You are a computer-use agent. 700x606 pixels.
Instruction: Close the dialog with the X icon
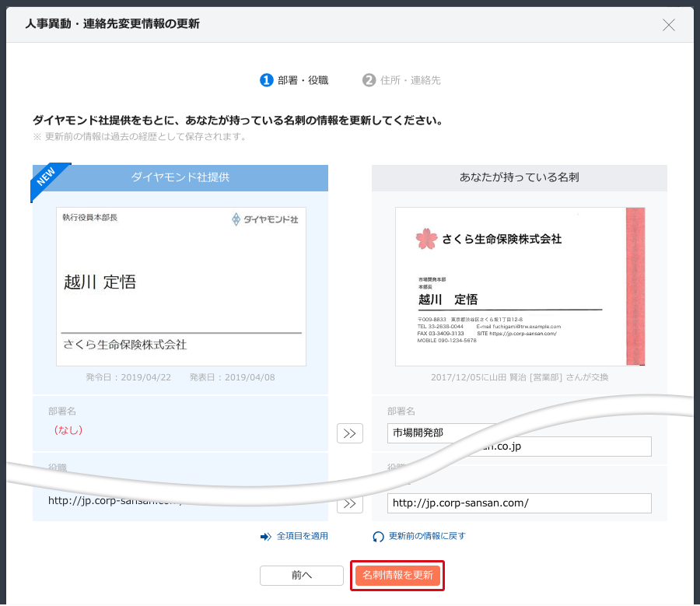(x=668, y=25)
